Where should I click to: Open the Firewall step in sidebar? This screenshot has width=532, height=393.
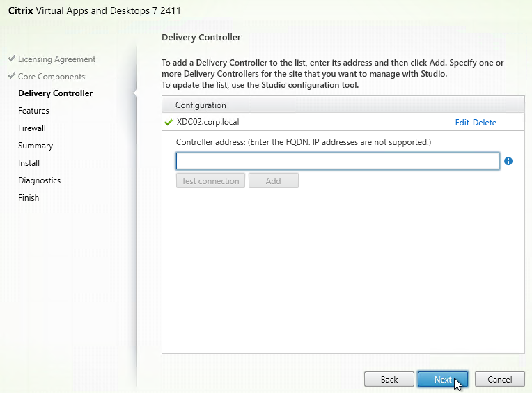click(x=32, y=128)
